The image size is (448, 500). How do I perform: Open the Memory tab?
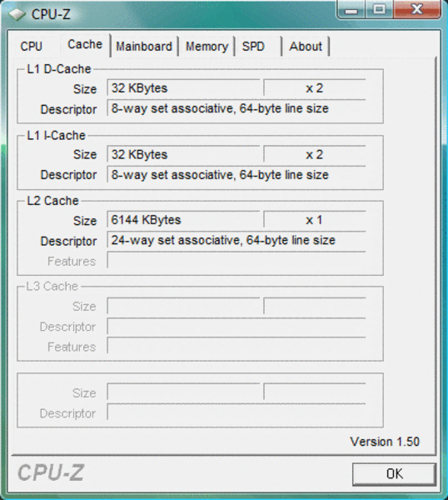[x=207, y=47]
